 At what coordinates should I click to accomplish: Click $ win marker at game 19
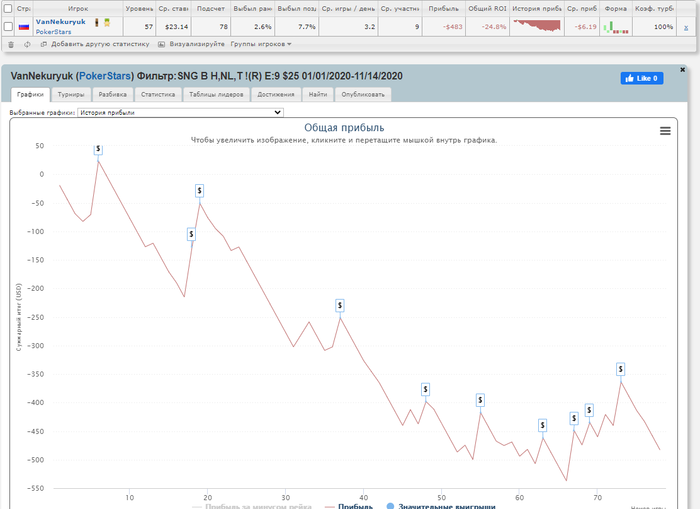pyautogui.click(x=200, y=191)
